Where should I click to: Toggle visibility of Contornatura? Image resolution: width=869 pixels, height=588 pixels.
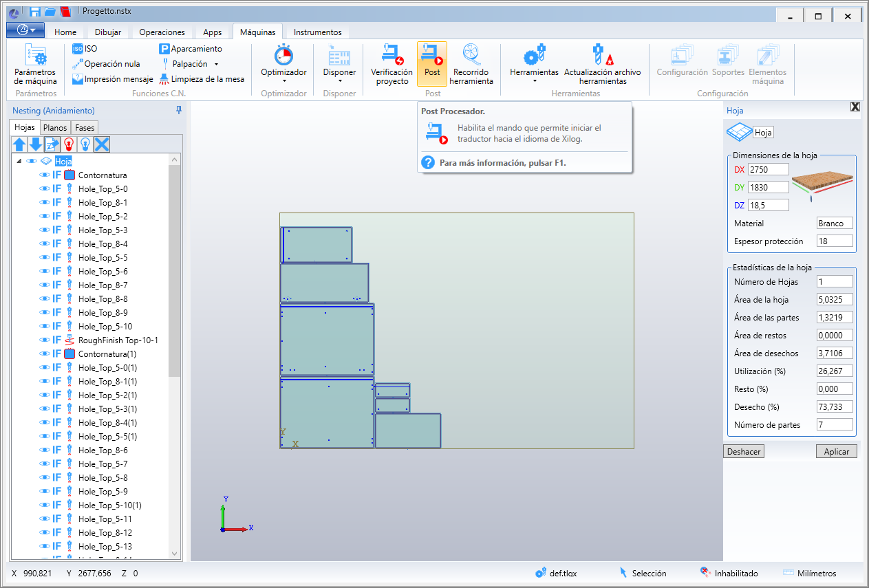tap(45, 175)
